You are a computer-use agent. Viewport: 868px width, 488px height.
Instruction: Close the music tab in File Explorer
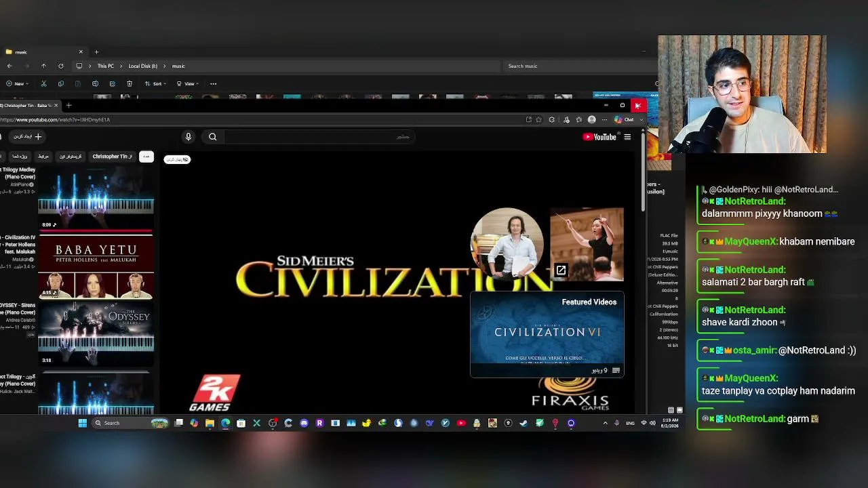click(81, 52)
